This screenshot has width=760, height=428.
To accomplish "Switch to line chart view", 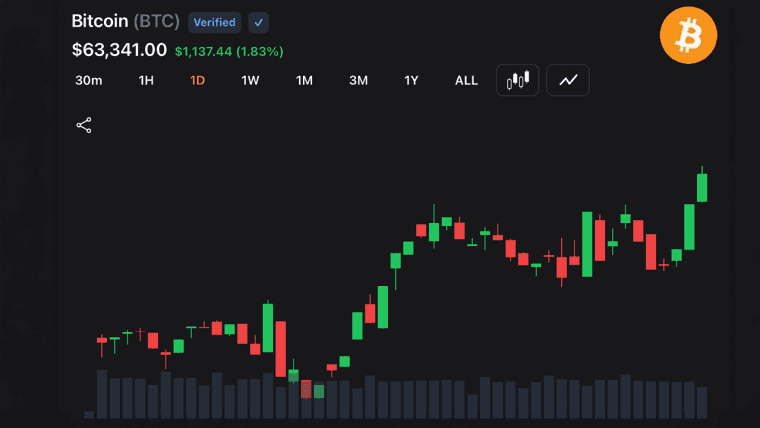I will pyautogui.click(x=568, y=80).
